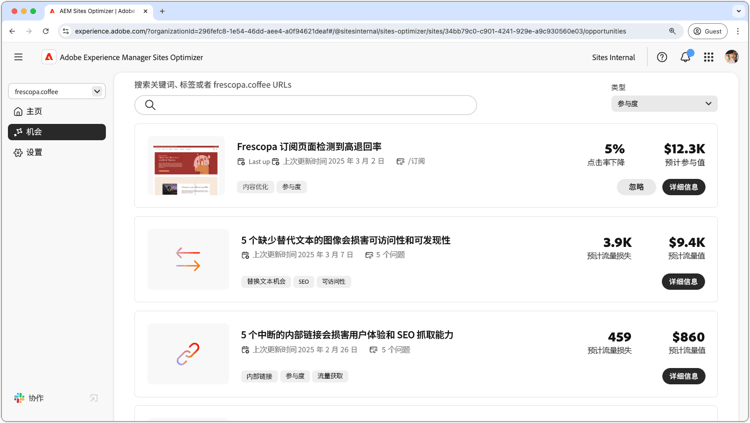The height and width of the screenshot is (423, 750).
Task: Click the 参与度 tag on the Frescopa card
Action: (x=291, y=187)
